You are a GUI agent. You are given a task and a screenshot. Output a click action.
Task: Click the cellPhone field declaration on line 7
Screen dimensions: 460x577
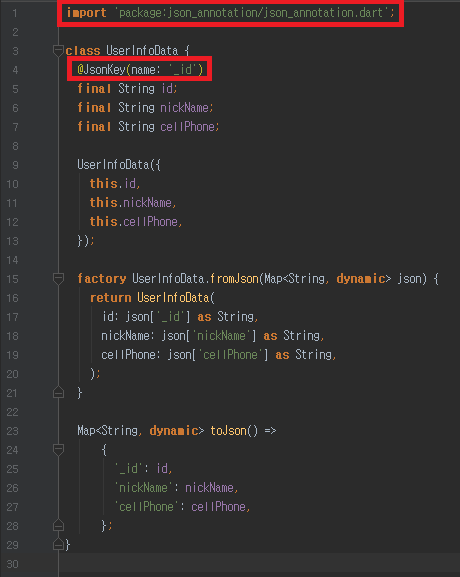coord(148,127)
